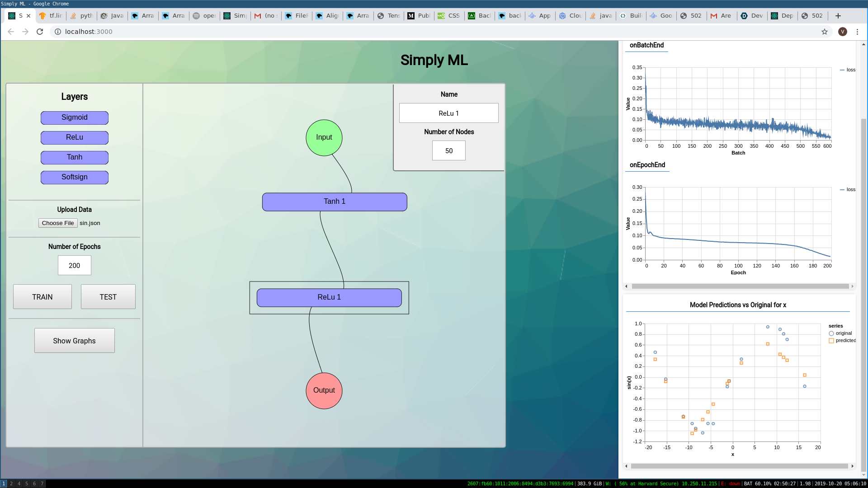Select the green Input node
The image size is (868, 488).
324,137
